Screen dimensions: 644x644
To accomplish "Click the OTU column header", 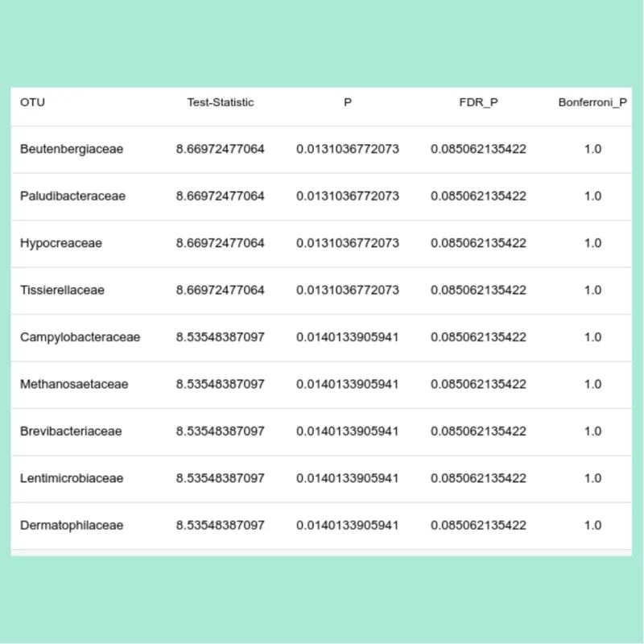I will pyautogui.click(x=33, y=102).
